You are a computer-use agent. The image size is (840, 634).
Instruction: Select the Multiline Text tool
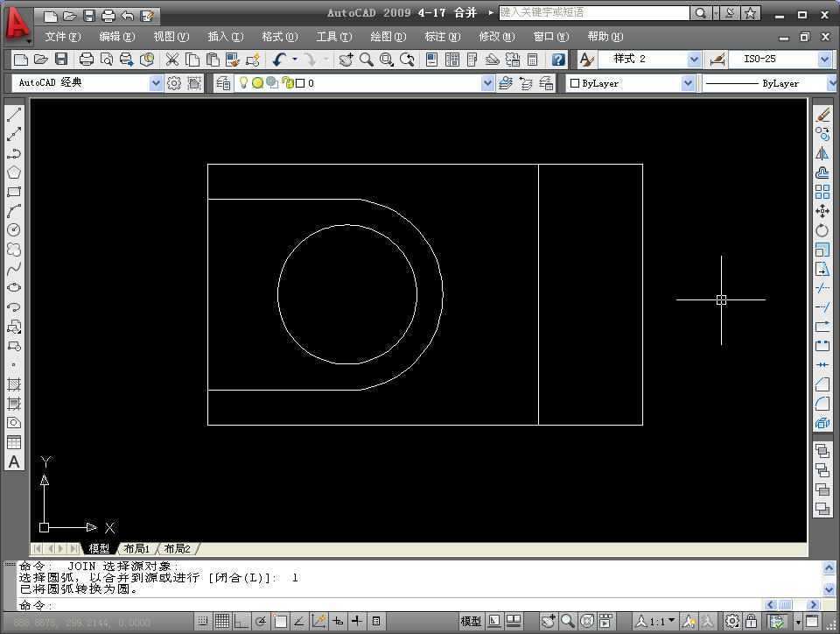[14, 462]
